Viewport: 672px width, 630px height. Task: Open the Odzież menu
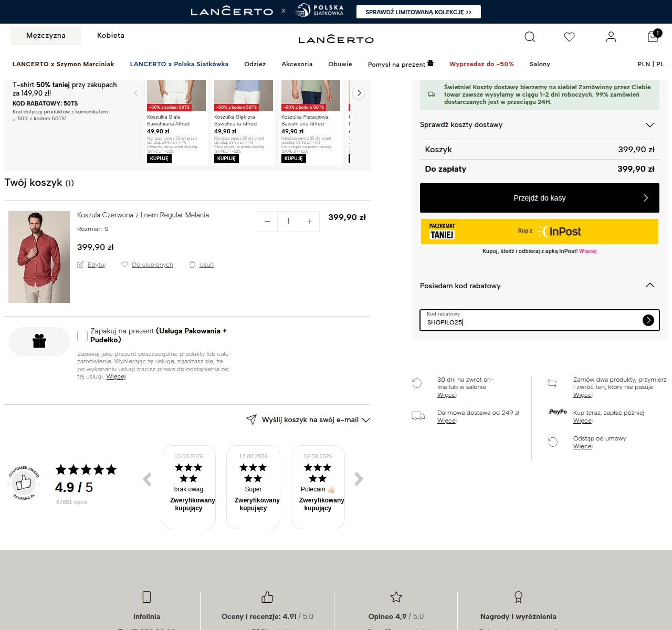click(255, 64)
